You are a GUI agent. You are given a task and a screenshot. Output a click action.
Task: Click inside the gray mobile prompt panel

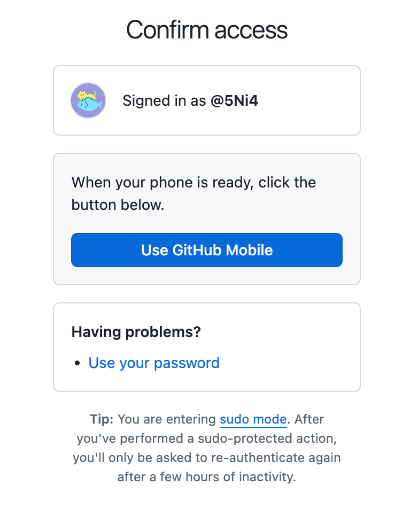click(x=207, y=219)
